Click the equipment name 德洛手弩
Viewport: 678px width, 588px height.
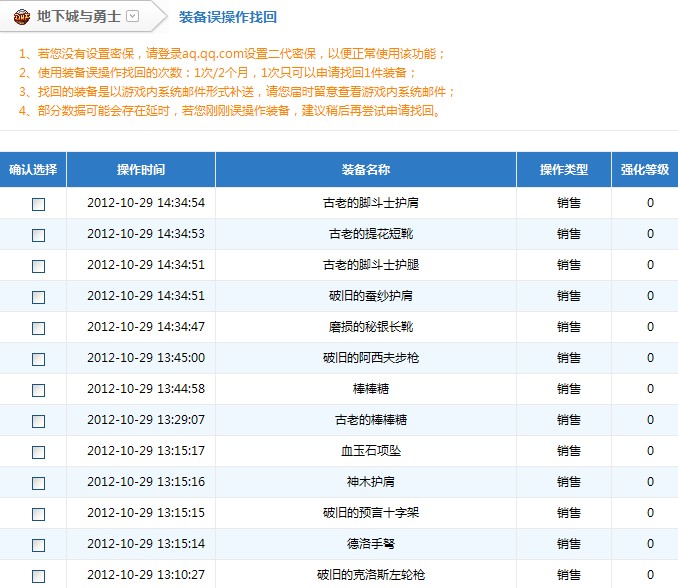click(x=371, y=543)
